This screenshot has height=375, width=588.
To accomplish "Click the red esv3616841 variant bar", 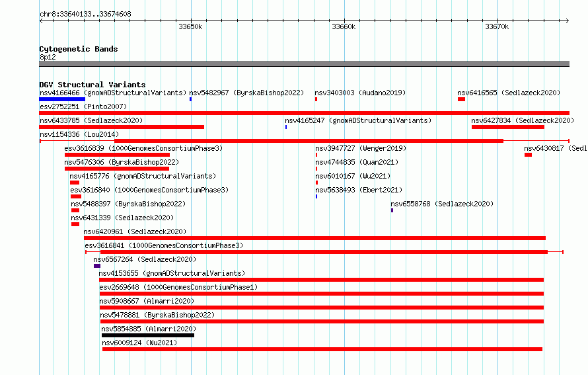I will pyautogui.click(x=324, y=252).
